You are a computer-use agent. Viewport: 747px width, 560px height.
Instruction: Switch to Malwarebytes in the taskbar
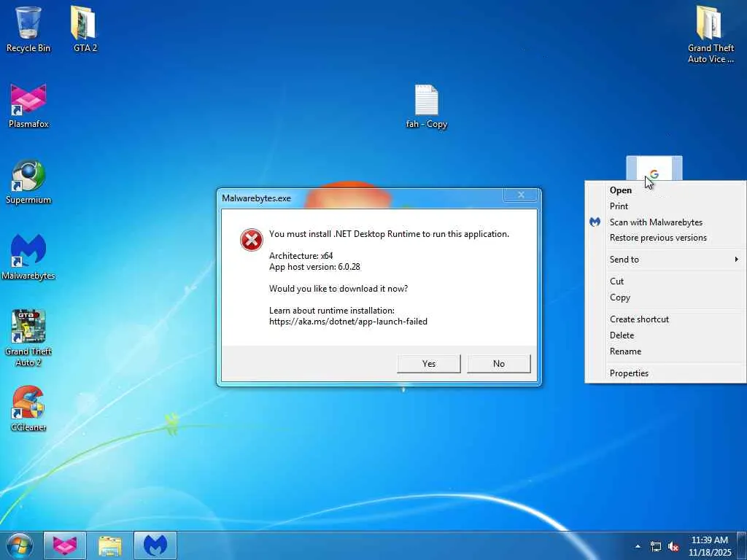click(155, 545)
